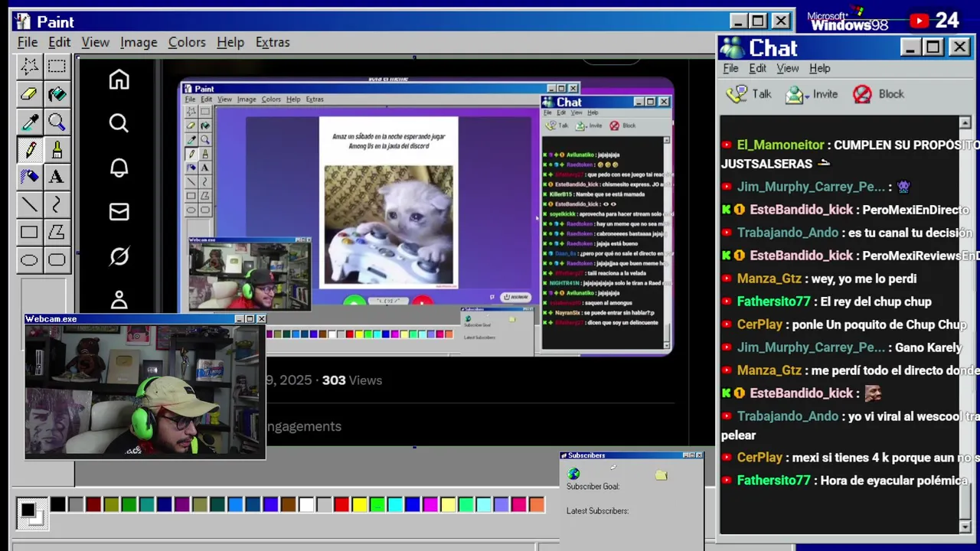980x551 pixels.
Task: Open the profile person icon
Action: click(119, 299)
